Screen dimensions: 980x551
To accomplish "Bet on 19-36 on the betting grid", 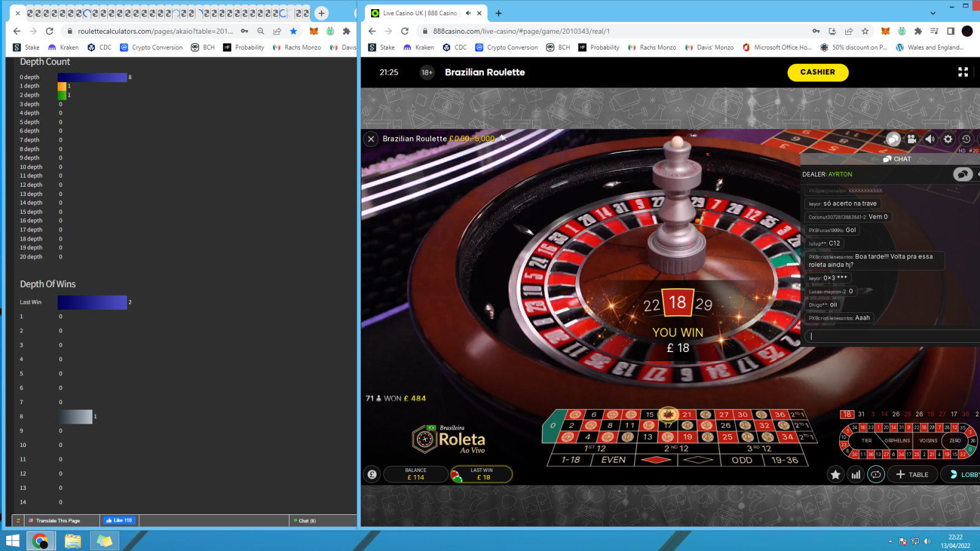I will (x=785, y=460).
